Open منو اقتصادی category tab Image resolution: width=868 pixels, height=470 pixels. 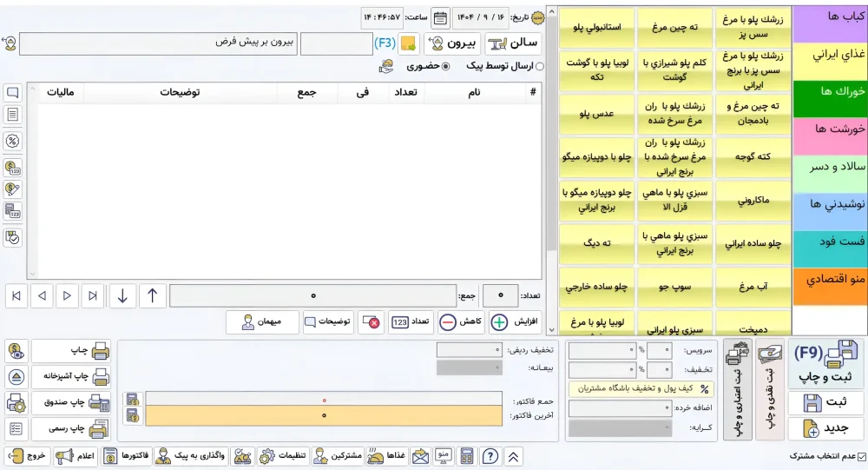831,287
